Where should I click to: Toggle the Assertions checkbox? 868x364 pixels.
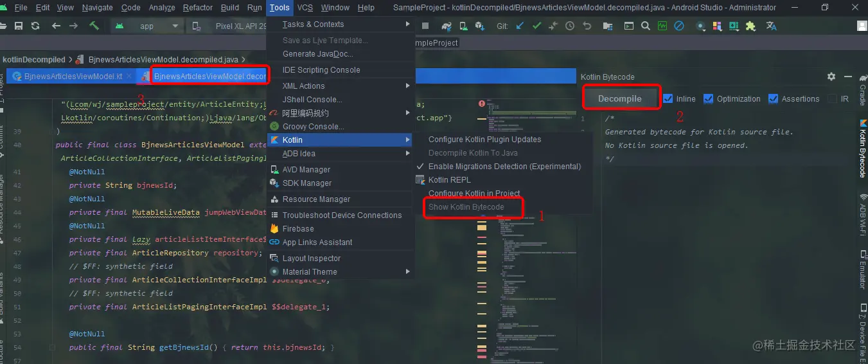772,99
